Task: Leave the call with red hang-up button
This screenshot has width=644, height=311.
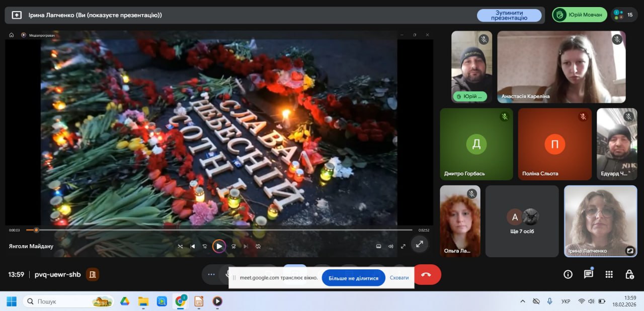Action: [x=426, y=274]
